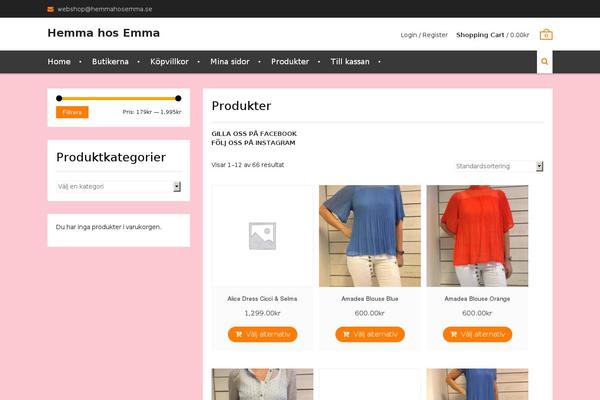This screenshot has width=600, height=400.
Task: Open Amadea Blouse Blue title
Action: tap(370, 299)
